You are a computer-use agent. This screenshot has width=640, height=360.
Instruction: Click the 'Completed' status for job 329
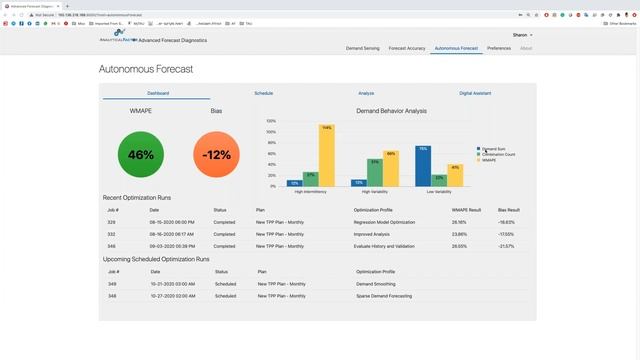click(x=224, y=222)
